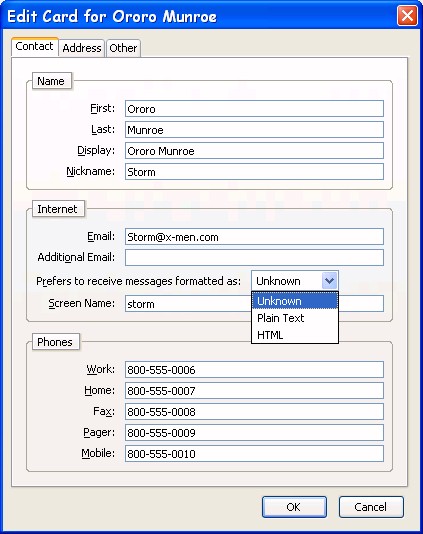
Task: Select Unknown in the open dropdown list
Action: click(x=295, y=301)
